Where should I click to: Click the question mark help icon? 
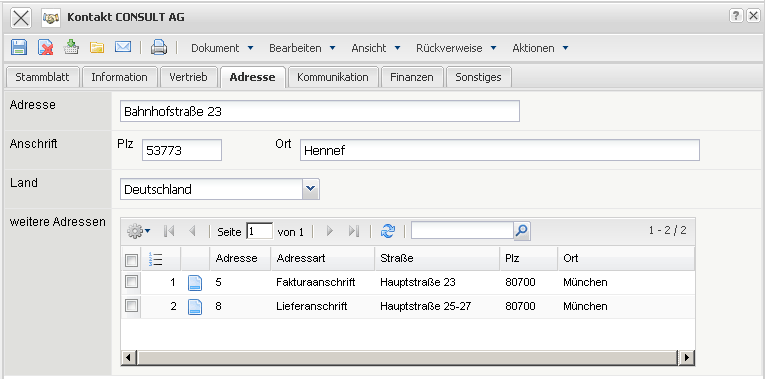point(736,16)
